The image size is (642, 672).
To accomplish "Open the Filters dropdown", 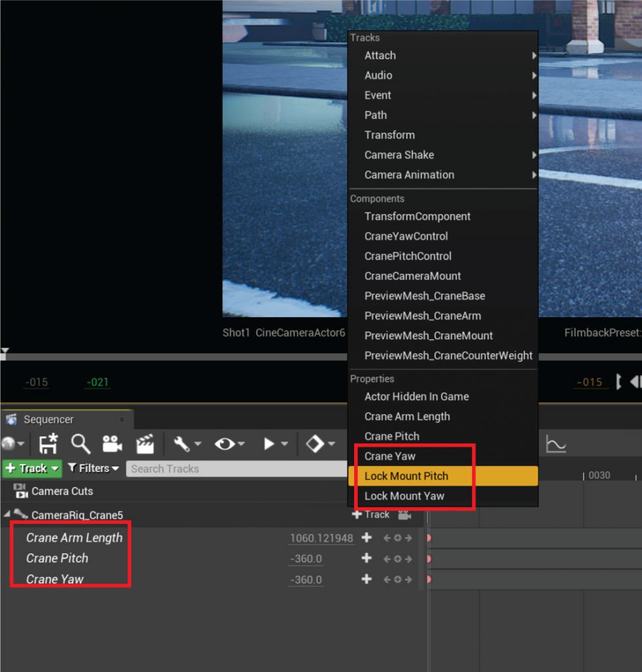I will pyautogui.click(x=94, y=469).
